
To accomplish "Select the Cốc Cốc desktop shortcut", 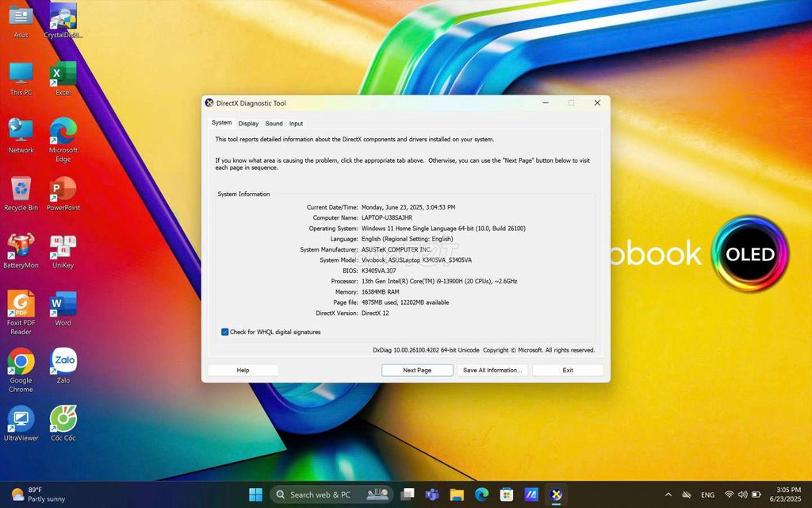I will point(63,424).
